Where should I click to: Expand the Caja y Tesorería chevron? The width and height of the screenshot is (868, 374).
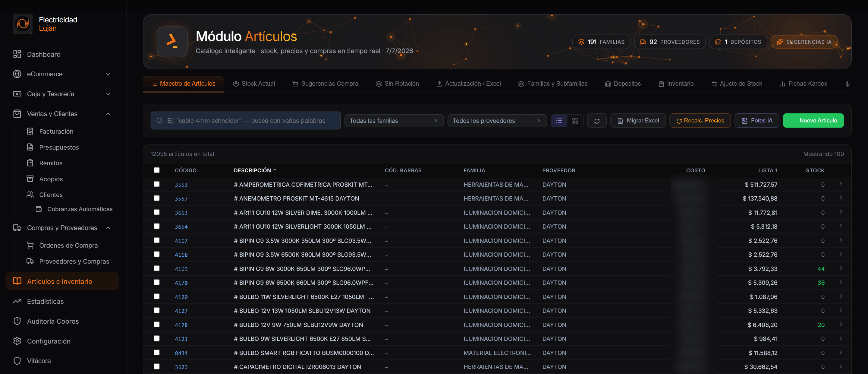click(x=108, y=94)
